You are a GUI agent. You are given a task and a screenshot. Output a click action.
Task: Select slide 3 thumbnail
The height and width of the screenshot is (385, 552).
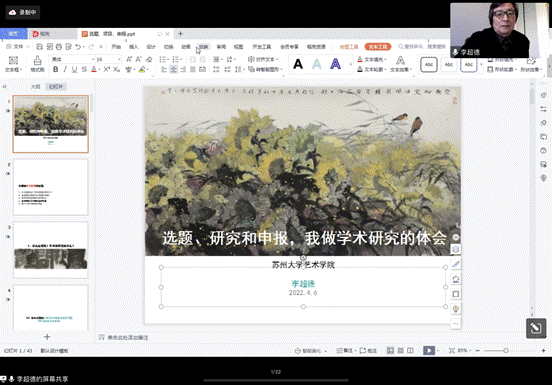tap(51, 250)
